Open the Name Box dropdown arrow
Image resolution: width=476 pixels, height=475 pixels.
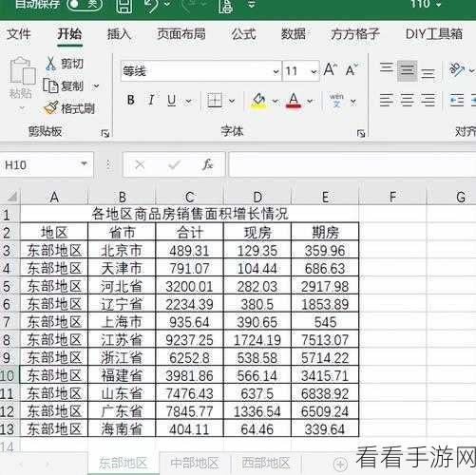pos(84,164)
